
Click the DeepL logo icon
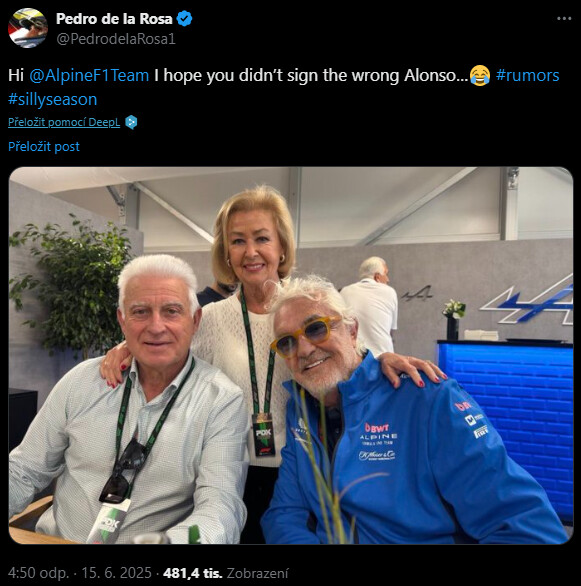pos(131,122)
